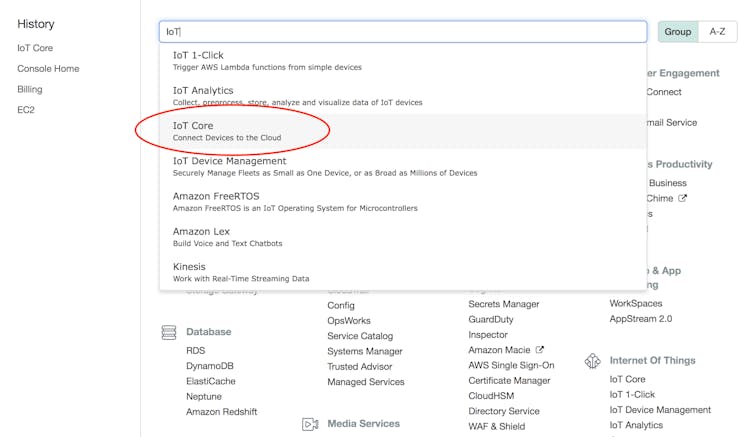Click the Media Services category icon
The image size is (740, 437).
click(x=310, y=424)
